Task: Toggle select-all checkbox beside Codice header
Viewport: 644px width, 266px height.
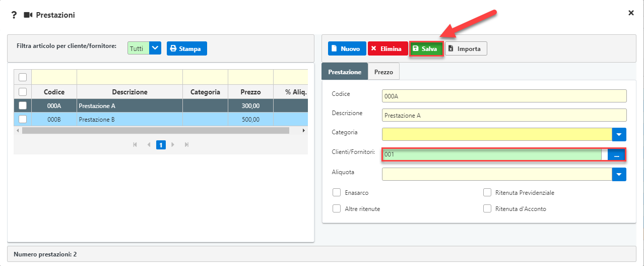Action: pos(22,92)
